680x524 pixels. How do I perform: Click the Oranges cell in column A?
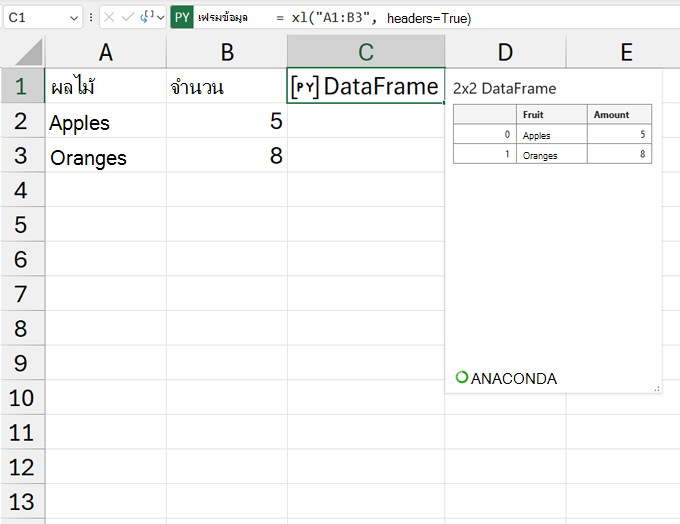point(106,155)
